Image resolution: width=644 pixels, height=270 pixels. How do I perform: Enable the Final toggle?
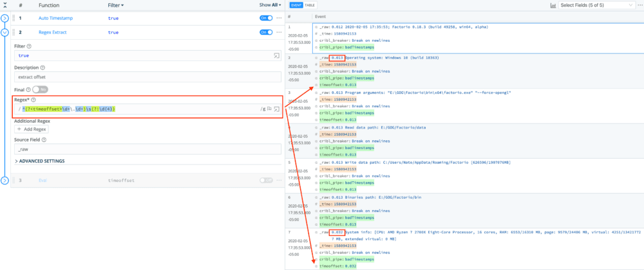coord(40,89)
